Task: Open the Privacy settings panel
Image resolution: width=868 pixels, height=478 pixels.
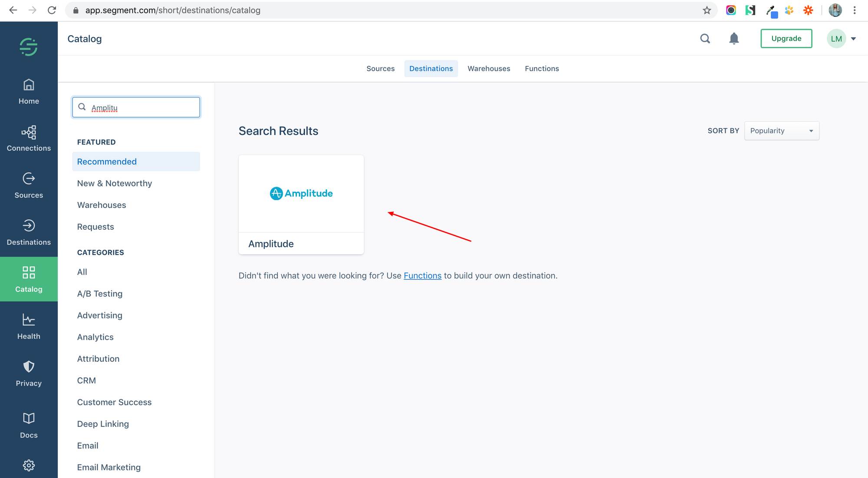Action: 28,374
